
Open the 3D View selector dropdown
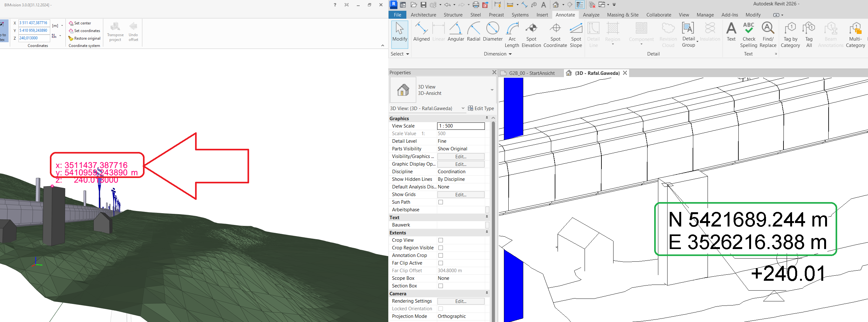click(463, 108)
